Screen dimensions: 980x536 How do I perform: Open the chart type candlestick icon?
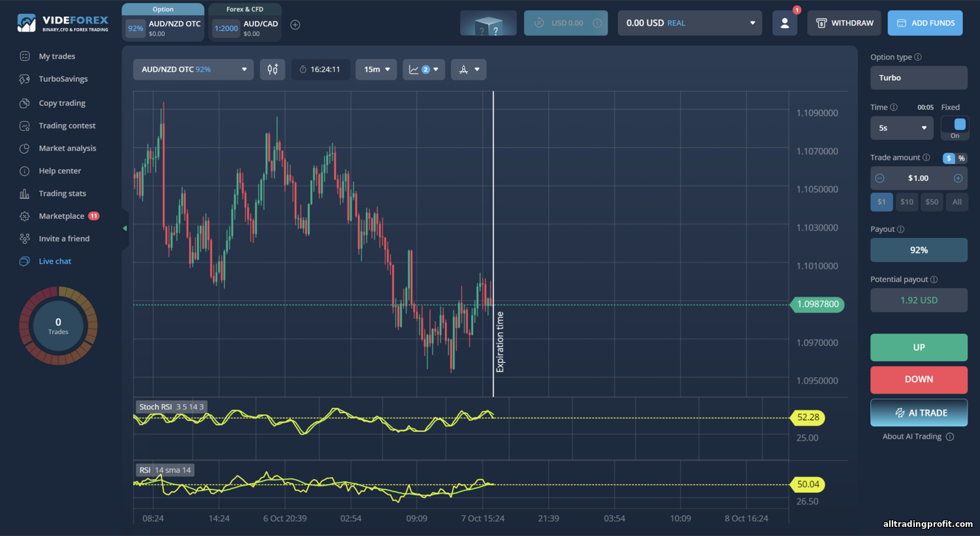(x=272, y=69)
